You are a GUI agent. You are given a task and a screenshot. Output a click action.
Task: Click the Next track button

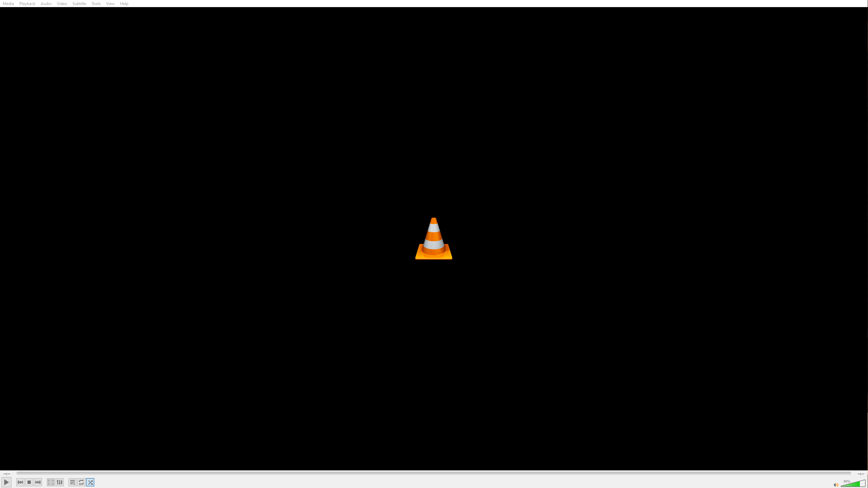coord(38,482)
